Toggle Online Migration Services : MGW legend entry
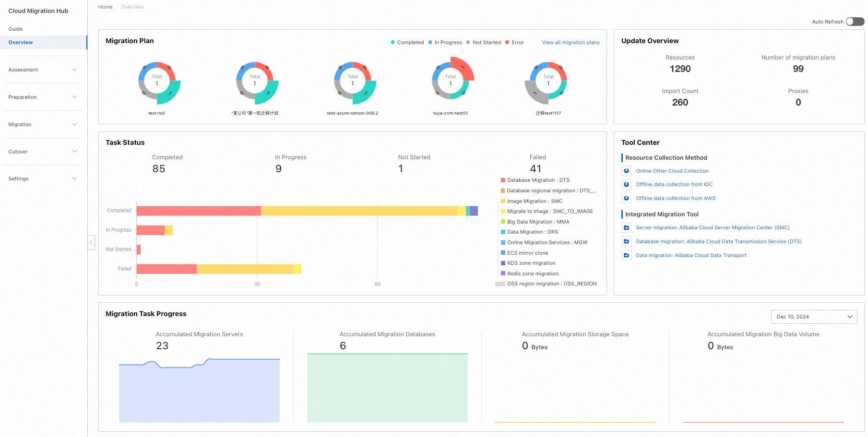Image resolution: width=868 pixels, height=437 pixels. point(544,242)
